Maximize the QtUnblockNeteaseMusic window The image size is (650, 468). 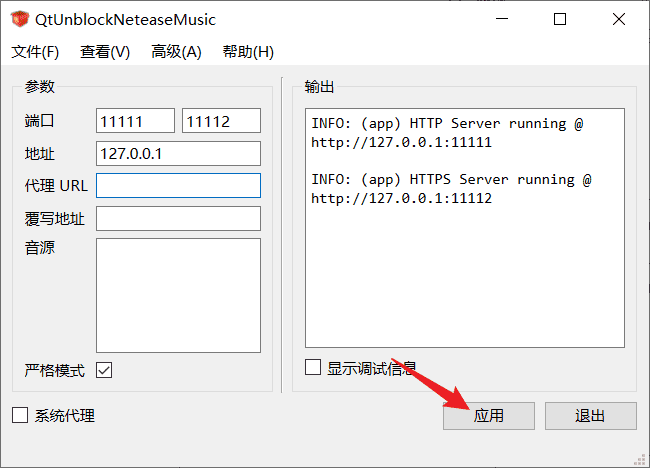point(560,19)
